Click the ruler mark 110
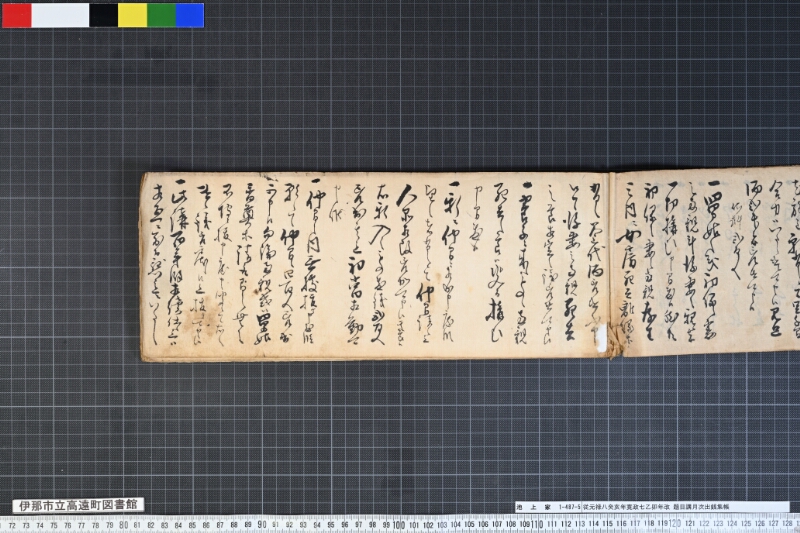 tap(537, 525)
